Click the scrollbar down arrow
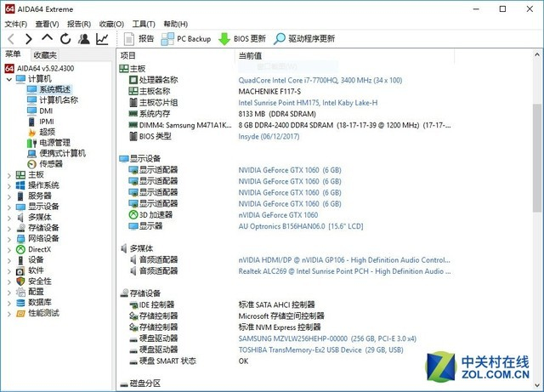The height and width of the screenshot is (392, 544). (536, 385)
